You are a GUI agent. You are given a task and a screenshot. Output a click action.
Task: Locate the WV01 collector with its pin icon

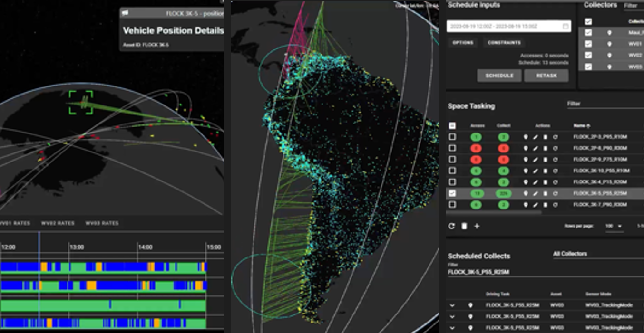609,44
